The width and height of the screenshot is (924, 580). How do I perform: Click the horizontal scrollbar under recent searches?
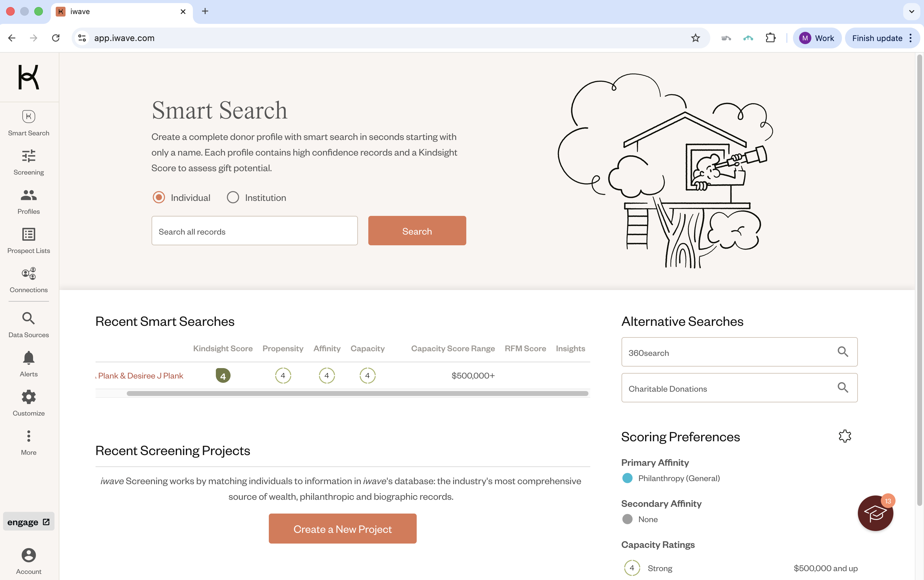pos(357,394)
